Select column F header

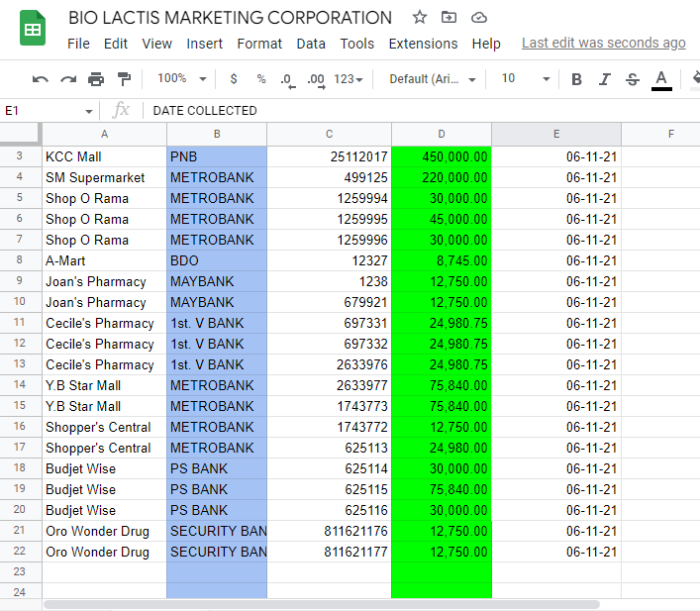click(x=660, y=134)
